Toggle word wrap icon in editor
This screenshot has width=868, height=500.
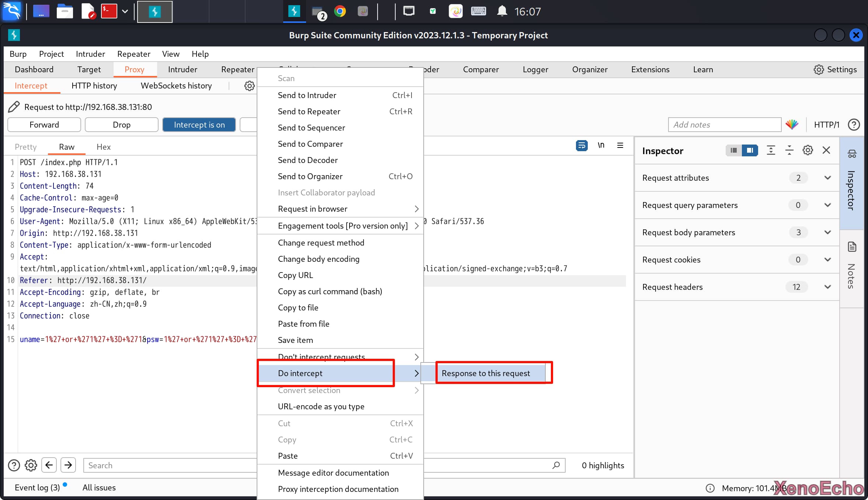[581, 145]
